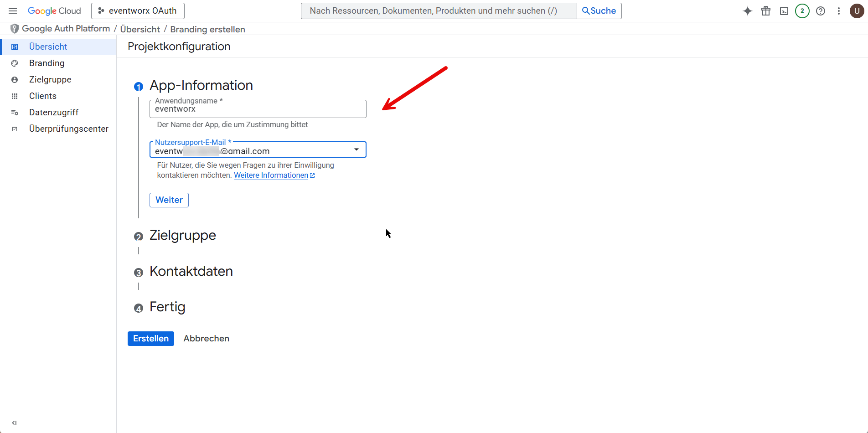Click the step 2 number circle icon

click(139, 237)
